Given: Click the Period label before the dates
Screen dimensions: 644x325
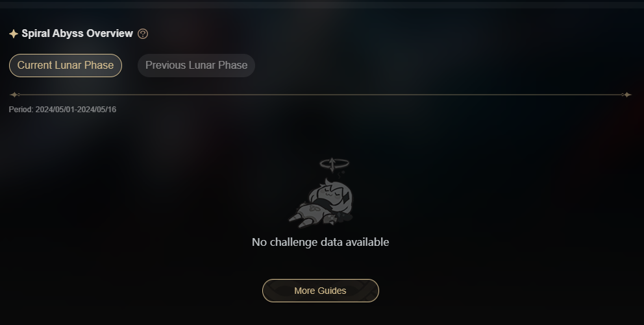Looking at the screenshot, I should pos(21,110).
